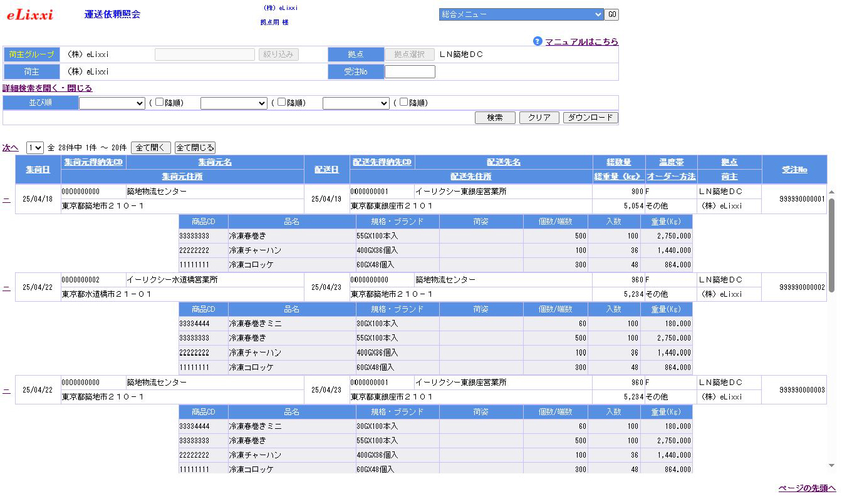Screen dimensions: 852x504
Task: Sort by the 受注No column header
Action: click(794, 170)
